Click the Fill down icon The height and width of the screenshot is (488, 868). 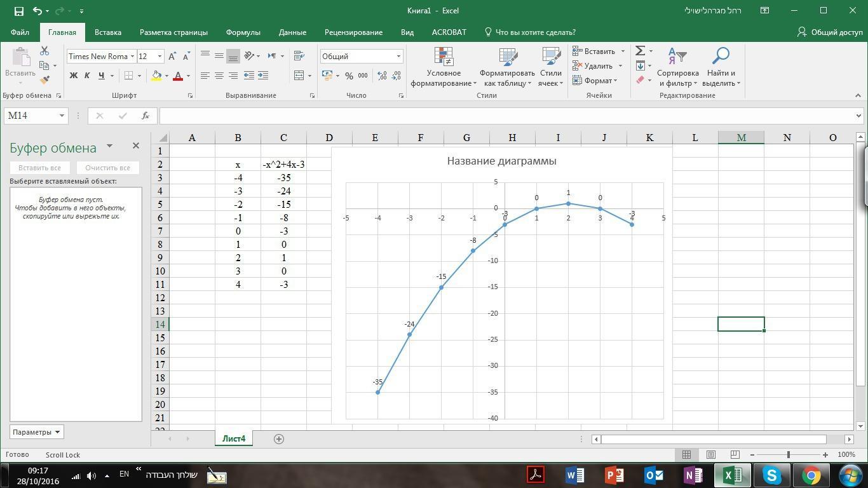(x=641, y=65)
